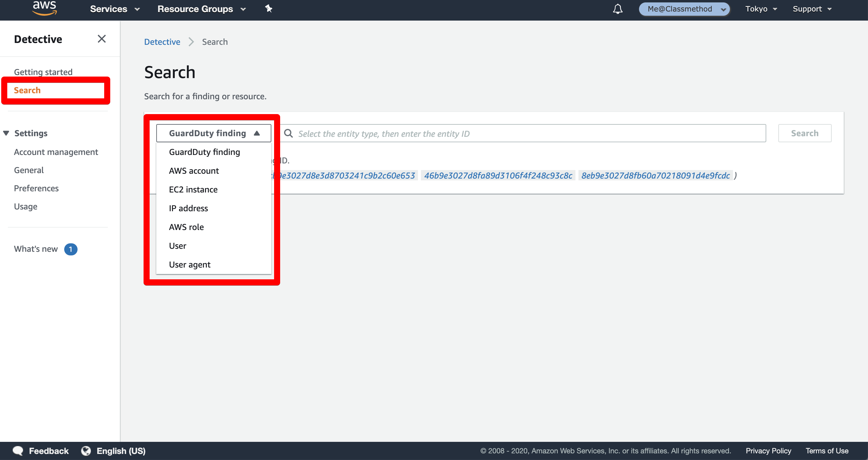The height and width of the screenshot is (460, 868).
Task: Close the Detective side panel with X
Action: coord(101,39)
